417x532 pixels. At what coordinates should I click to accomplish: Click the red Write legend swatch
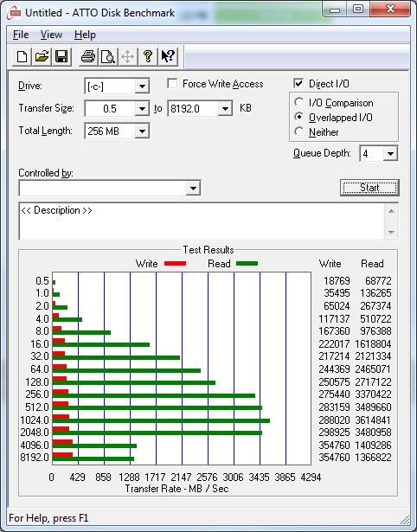point(175,263)
